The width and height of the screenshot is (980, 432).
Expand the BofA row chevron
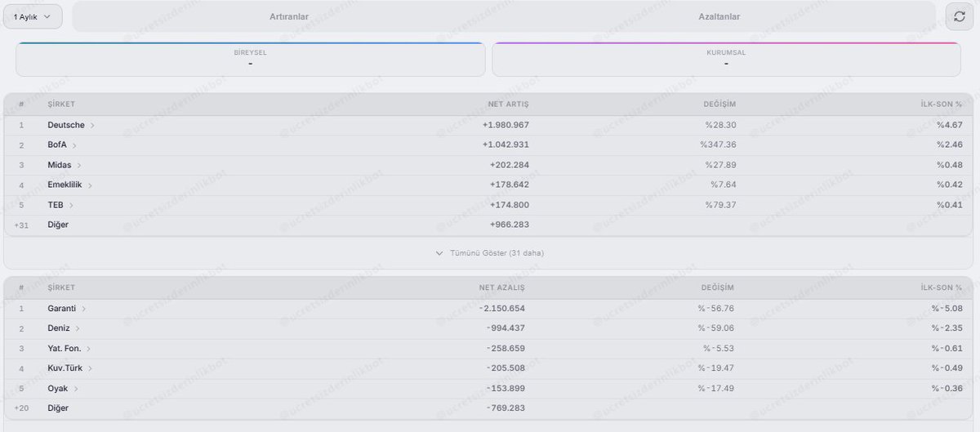[x=74, y=145]
